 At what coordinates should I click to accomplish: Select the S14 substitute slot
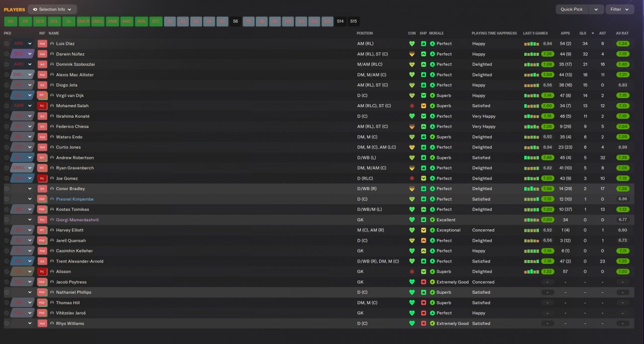340,21
